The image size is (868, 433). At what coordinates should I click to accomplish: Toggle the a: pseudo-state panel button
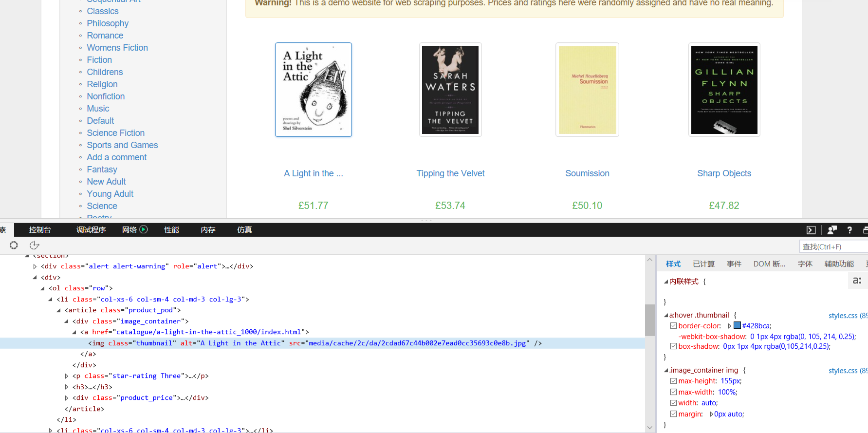tap(857, 281)
